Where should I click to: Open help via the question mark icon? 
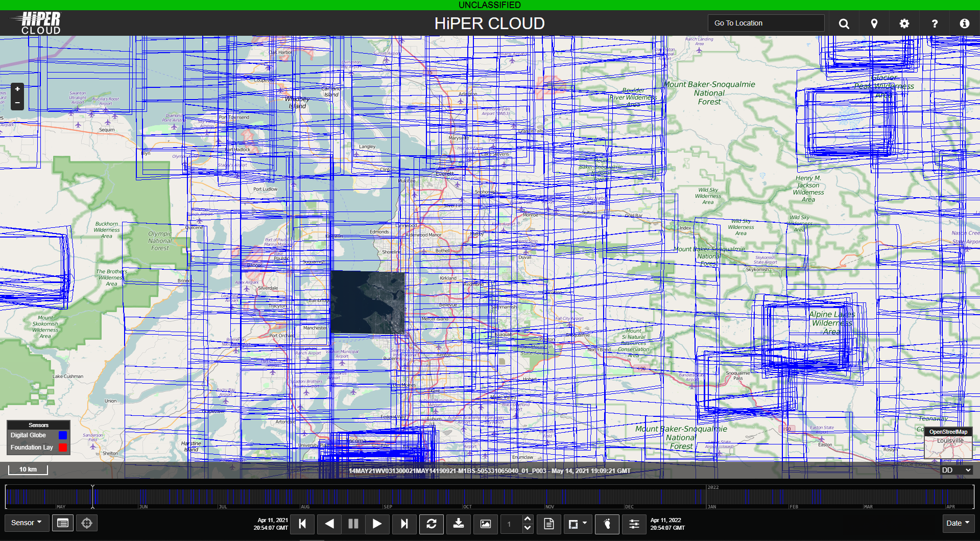coord(934,23)
